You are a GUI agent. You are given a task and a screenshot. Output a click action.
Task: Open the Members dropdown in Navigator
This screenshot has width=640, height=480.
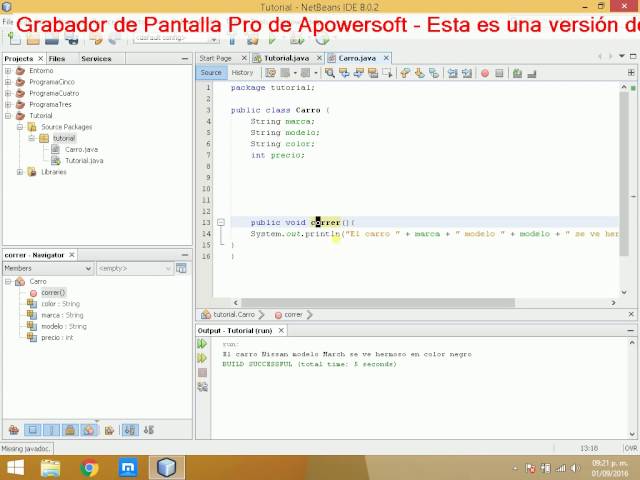pyautogui.click(x=48, y=268)
